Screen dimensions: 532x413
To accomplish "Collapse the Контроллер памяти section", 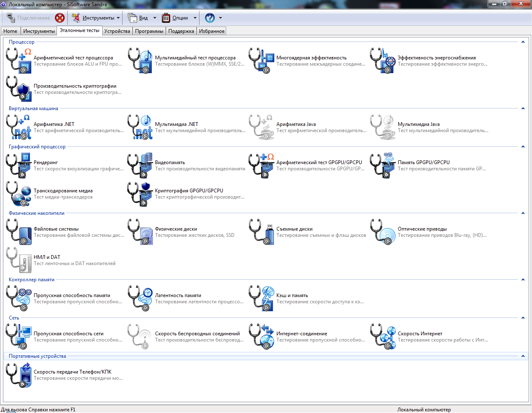I will click(523, 280).
